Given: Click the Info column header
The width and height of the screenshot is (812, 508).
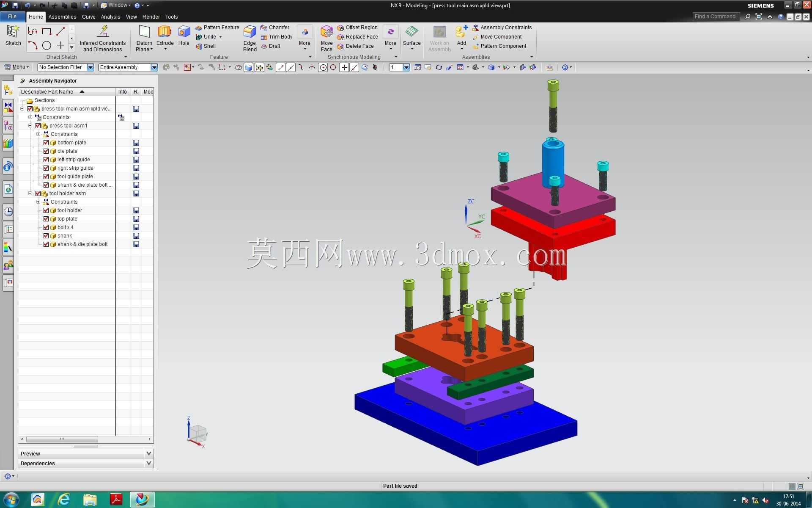Looking at the screenshot, I should click(x=123, y=91).
